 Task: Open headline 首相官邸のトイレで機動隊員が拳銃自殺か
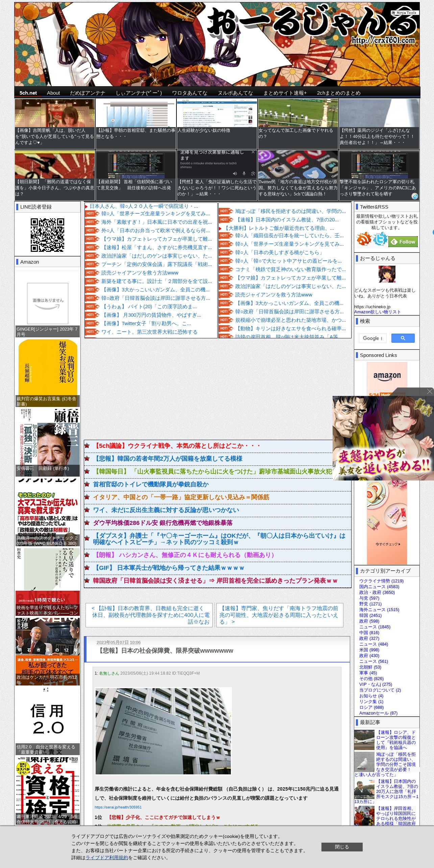(151, 484)
